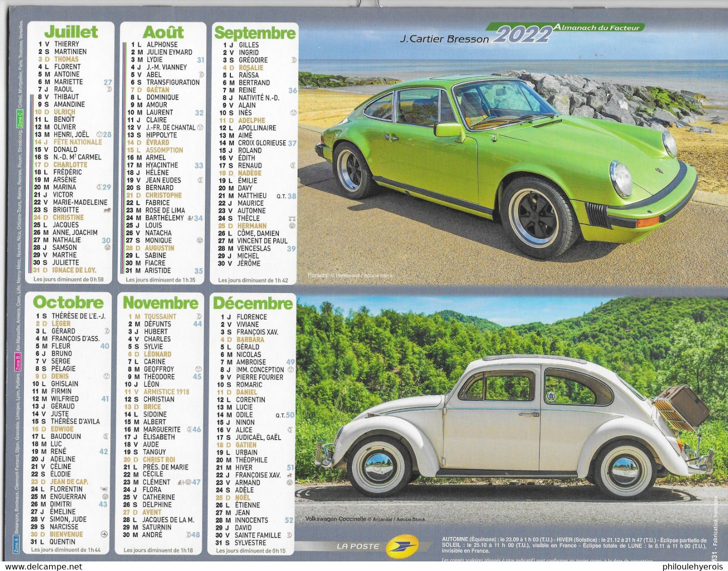Select 1 M Toussaint in Novembre

(x=152, y=317)
